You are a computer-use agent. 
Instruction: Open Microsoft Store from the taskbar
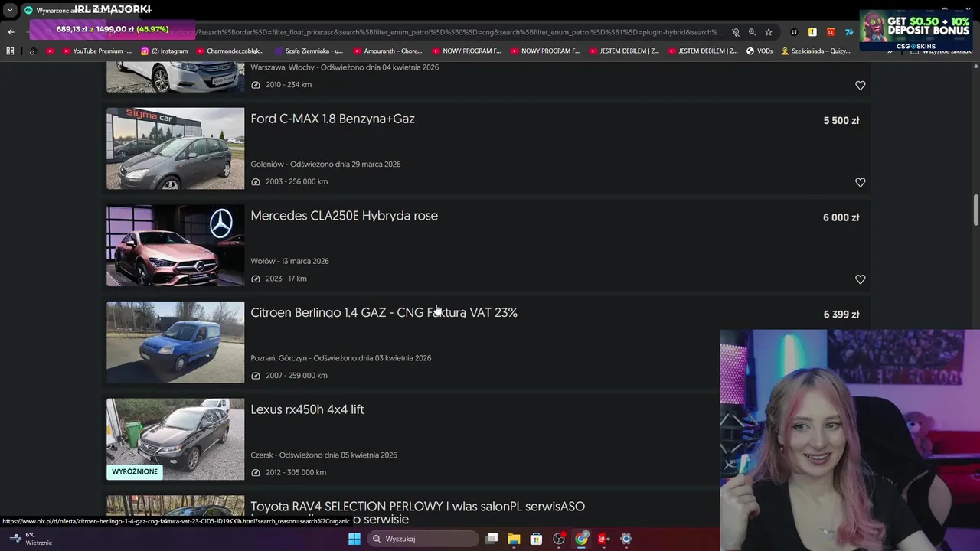tap(536, 539)
